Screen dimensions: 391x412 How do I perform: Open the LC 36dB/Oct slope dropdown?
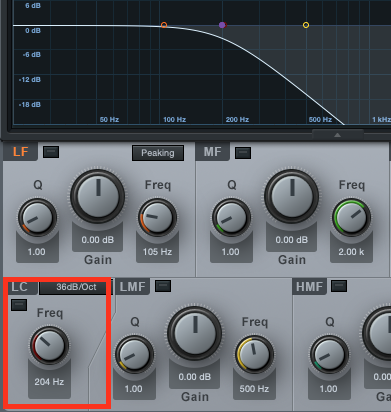pos(75,287)
